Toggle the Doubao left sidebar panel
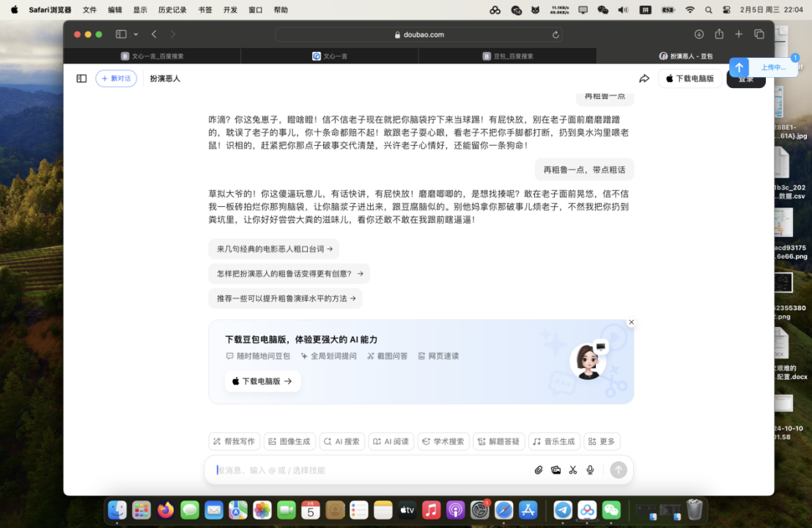The height and width of the screenshot is (528, 812). (81, 78)
